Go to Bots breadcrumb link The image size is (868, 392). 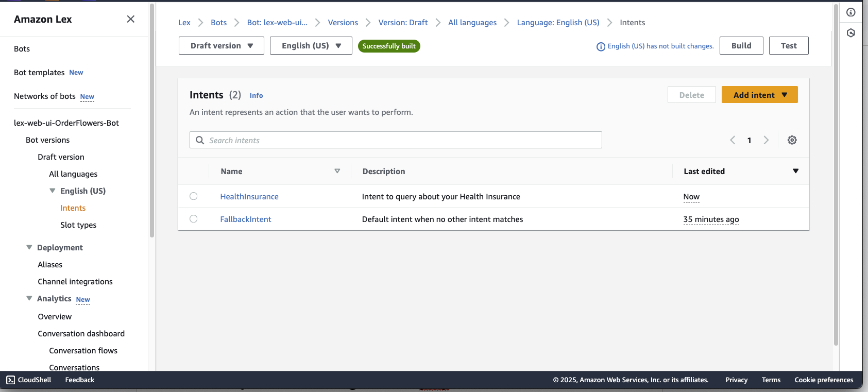[219, 23]
